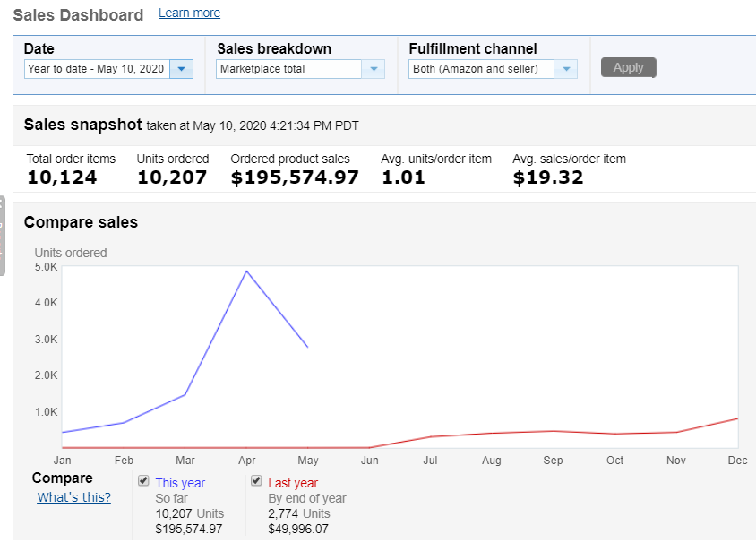This screenshot has height=560, width=756.
Task: Click the gray side tab on left edge
Action: [x=3, y=235]
